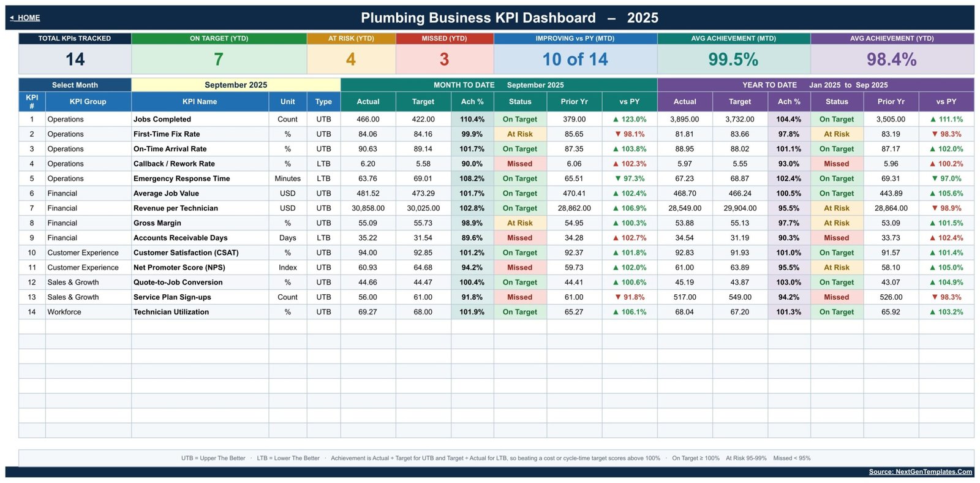Select the Average Job Value cell
980x483 pixels.
click(200, 193)
